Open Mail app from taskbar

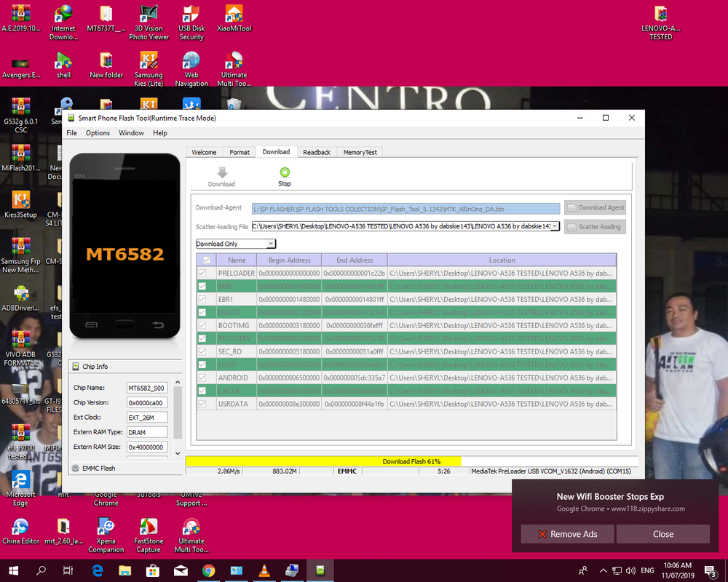[x=181, y=570]
